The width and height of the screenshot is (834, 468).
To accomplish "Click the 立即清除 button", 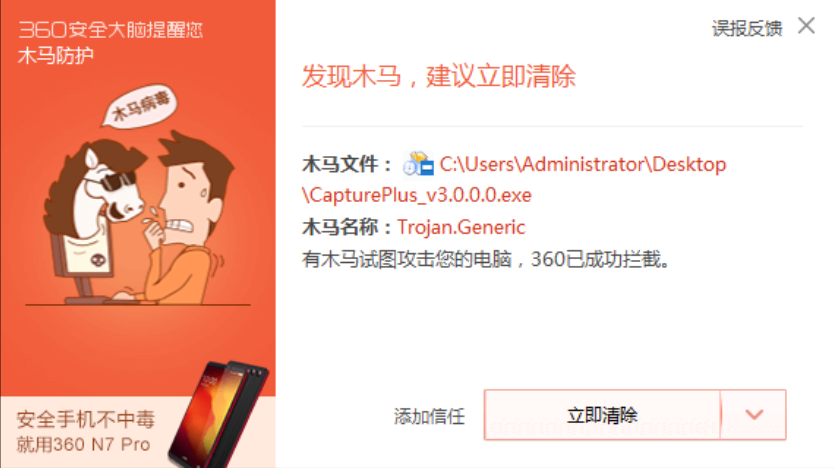I will pyautogui.click(x=602, y=415).
